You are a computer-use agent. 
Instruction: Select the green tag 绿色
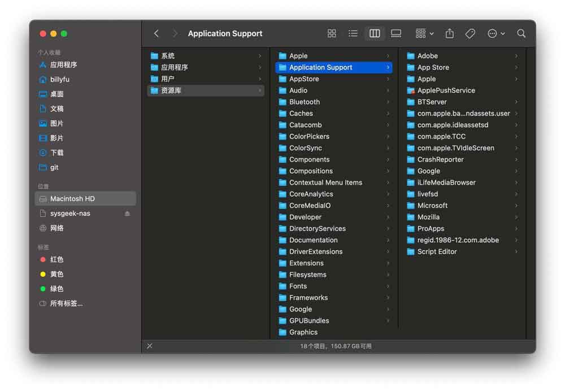[x=56, y=289]
